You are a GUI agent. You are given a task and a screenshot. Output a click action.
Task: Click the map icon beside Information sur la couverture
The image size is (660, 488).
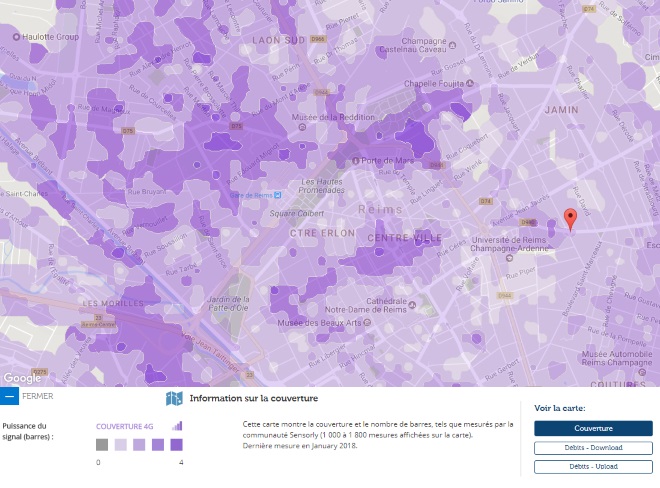(174, 398)
